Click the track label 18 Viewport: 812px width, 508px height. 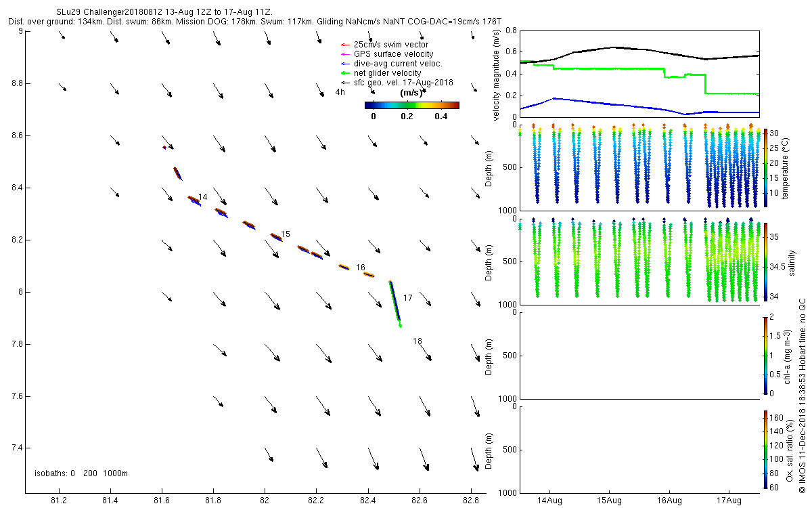(418, 341)
